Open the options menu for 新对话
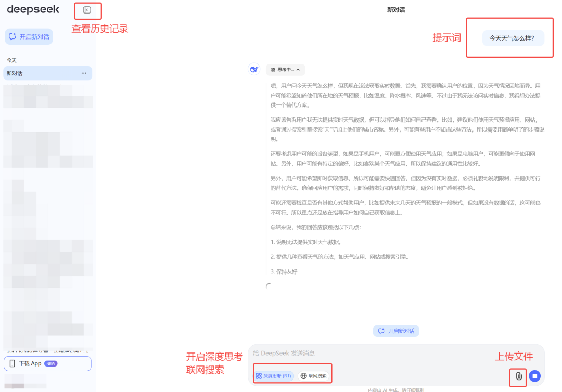This screenshot has width=562, height=392. tap(84, 73)
